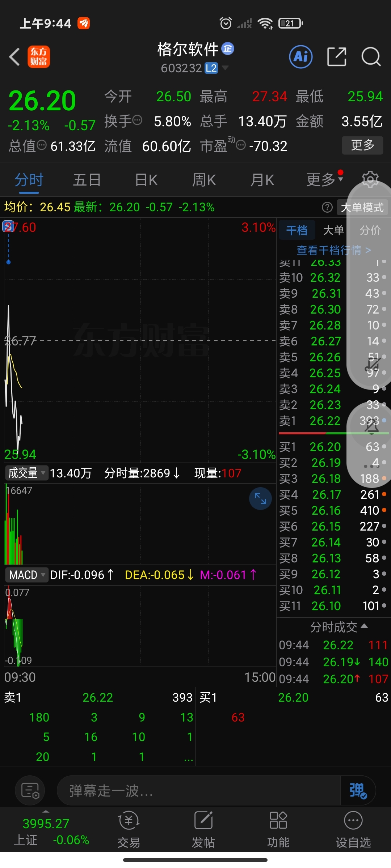The image size is (391, 868).
Task: Select the 分价 tab
Action: (370, 230)
